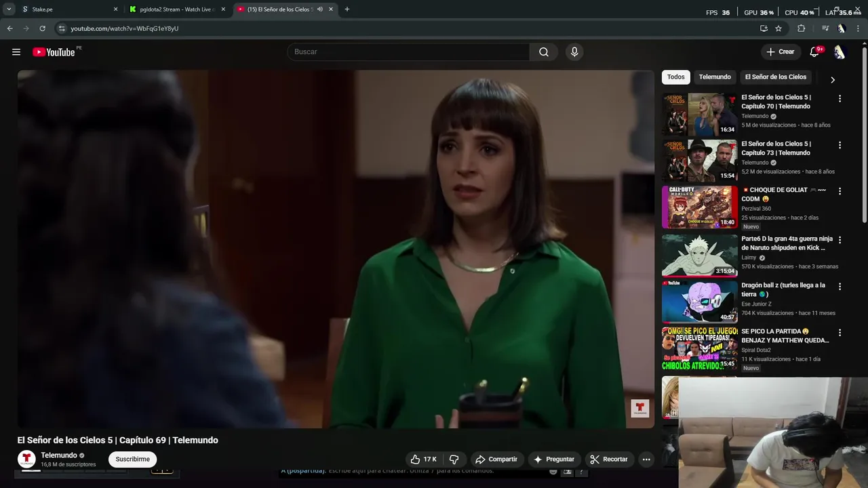This screenshot has height=488, width=868.
Task: Open Capítulo 73 video thumbnail
Action: (x=700, y=161)
